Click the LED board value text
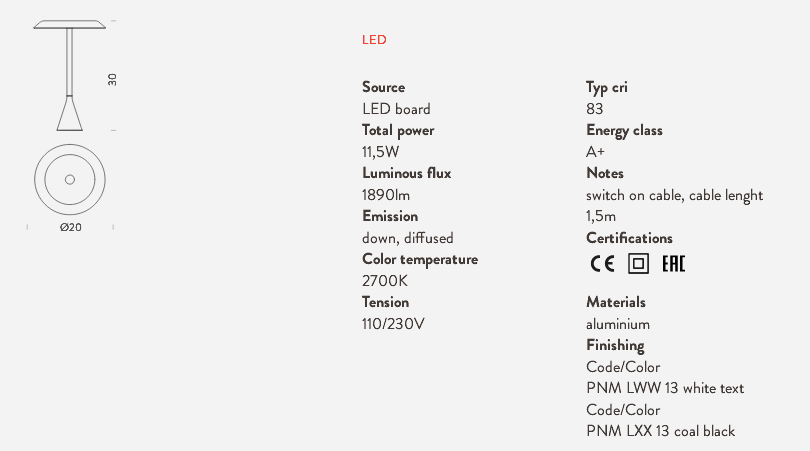 (x=396, y=109)
